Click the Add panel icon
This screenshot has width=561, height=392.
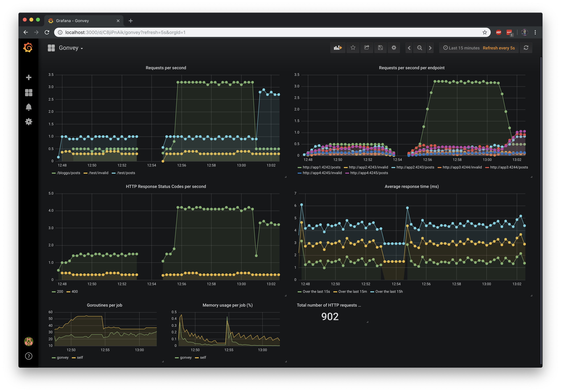click(338, 48)
